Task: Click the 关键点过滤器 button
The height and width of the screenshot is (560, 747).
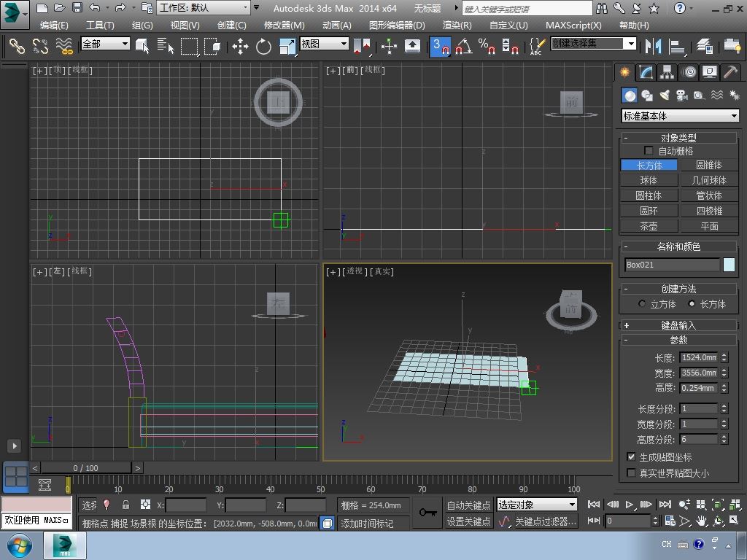Action: [x=546, y=521]
